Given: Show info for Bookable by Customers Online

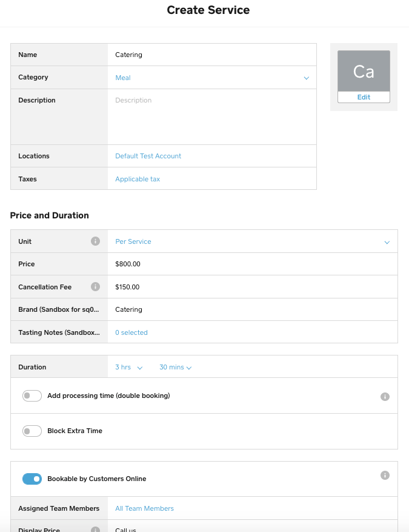Looking at the screenshot, I should click(x=385, y=476).
